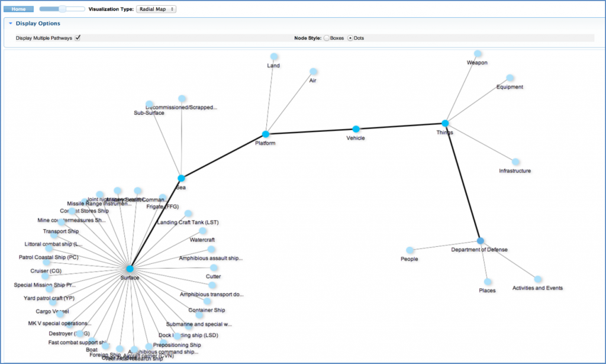This screenshot has height=364, width=606.
Task: Switch Node Style to Boxes
Action: point(326,37)
